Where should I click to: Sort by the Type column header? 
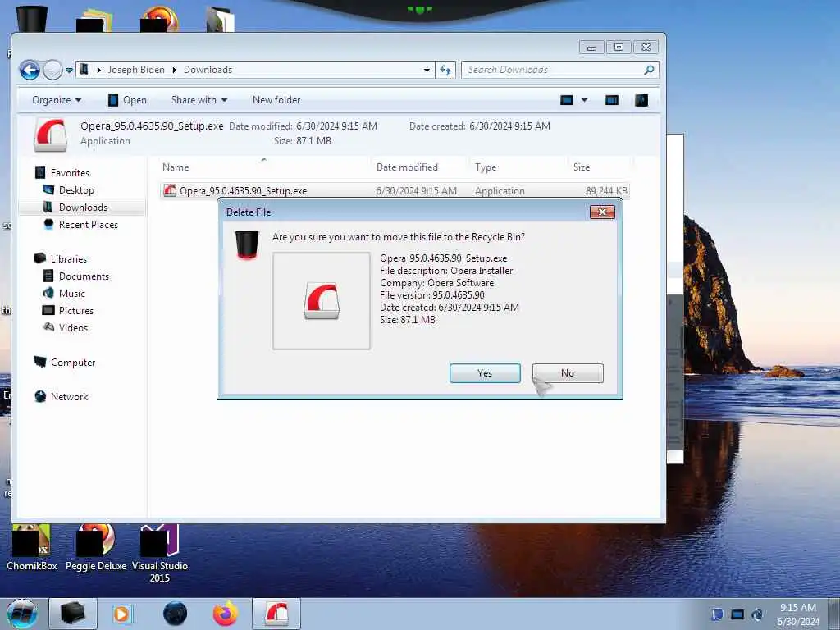[x=518, y=167]
